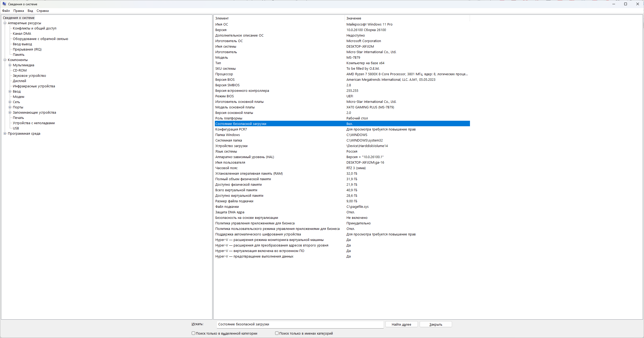Expand the Запоминающие устройства node
This screenshot has height=338, width=644.
[x=10, y=113]
